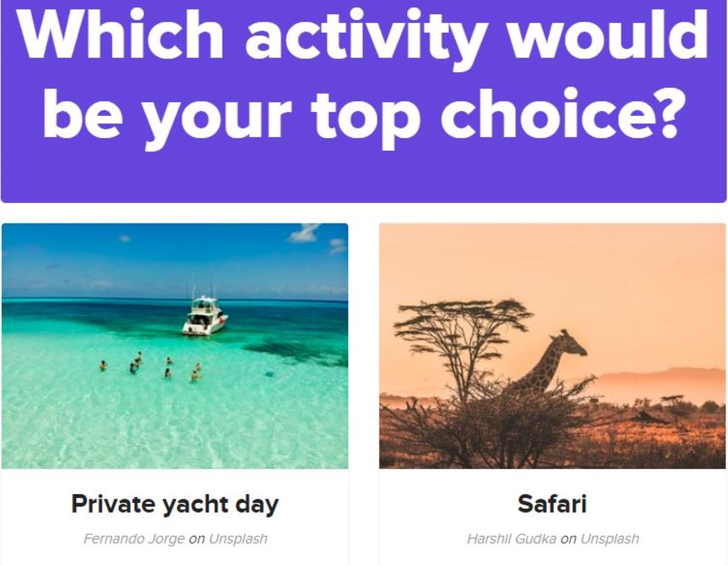Choose the Private yacht day answer
Image resolution: width=728 pixels, height=566 pixels.
[x=175, y=394]
